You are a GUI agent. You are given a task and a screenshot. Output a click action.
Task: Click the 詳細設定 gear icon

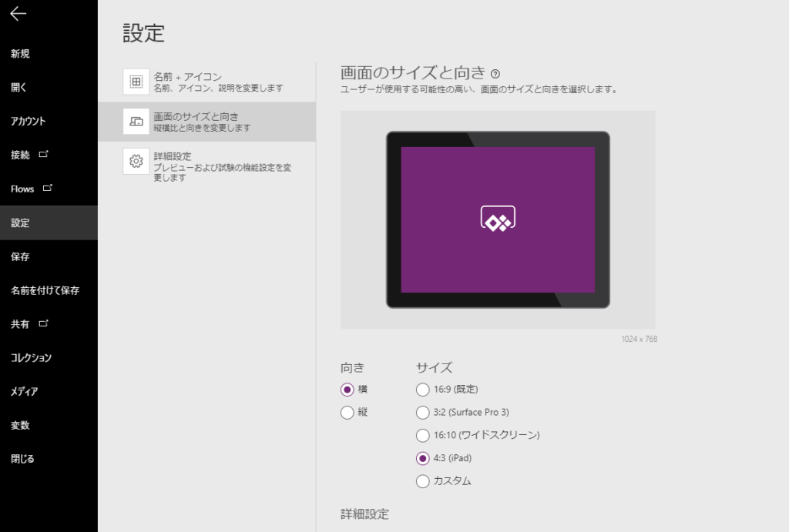tap(136, 161)
